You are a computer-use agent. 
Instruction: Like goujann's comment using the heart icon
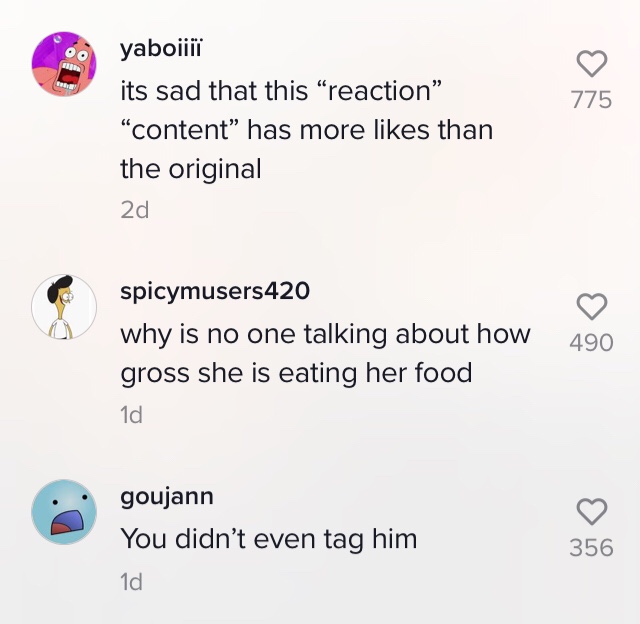tap(592, 512)
